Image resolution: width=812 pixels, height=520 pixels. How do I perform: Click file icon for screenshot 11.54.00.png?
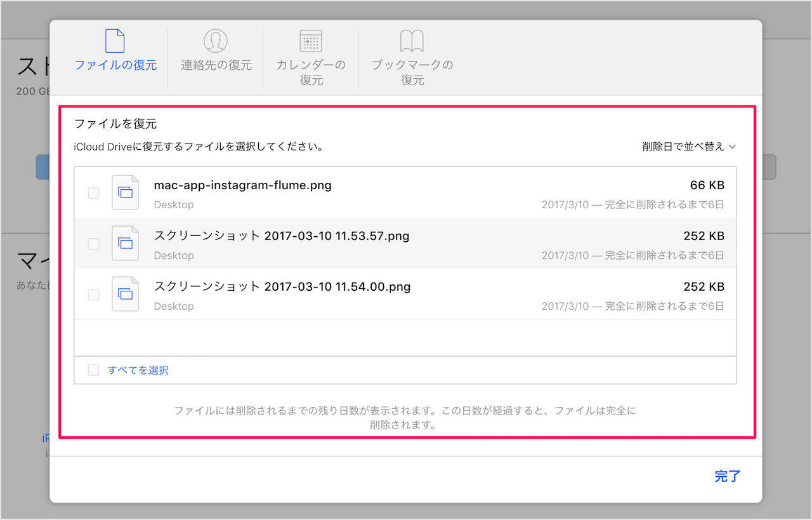125,294
